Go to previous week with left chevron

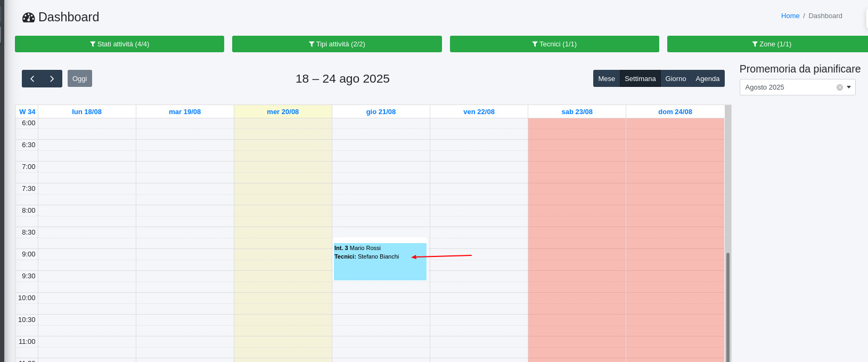click(32, 79)
